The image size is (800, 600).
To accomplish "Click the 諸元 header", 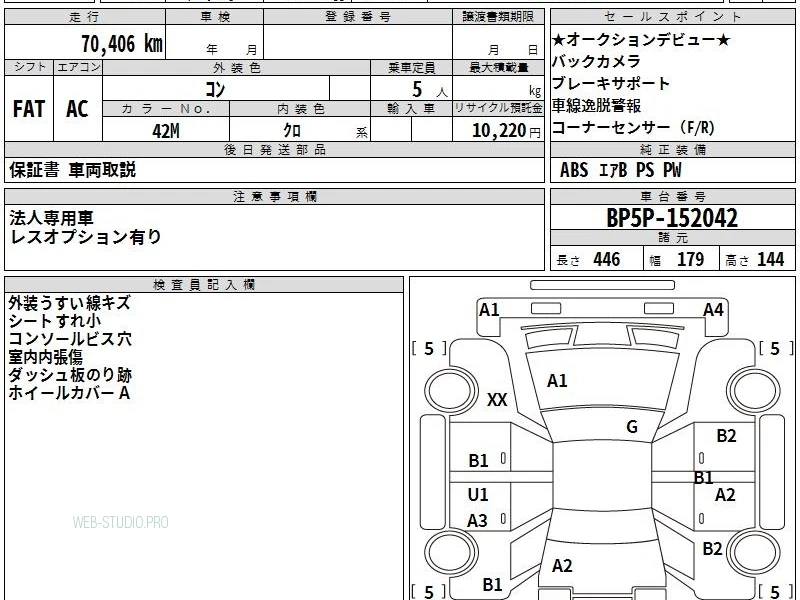I will (x=672, y=238).
